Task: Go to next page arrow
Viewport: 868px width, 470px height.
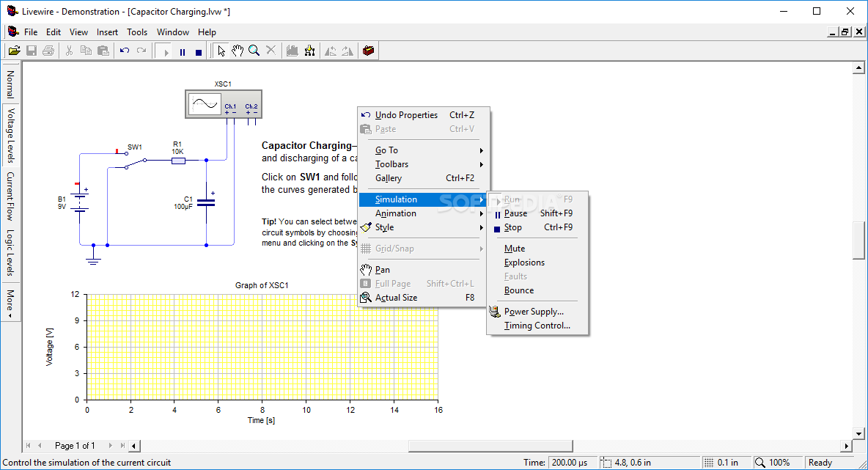Action: (x=110, y=446)
